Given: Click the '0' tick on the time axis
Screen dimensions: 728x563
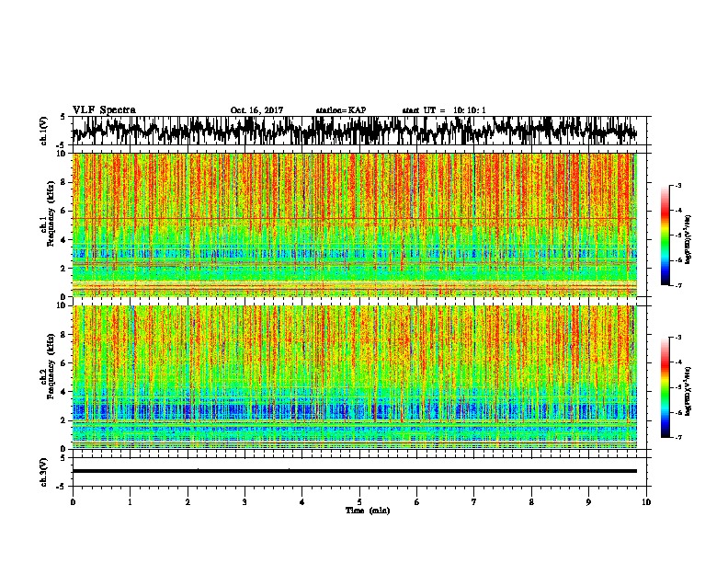Looking at the screenshot, I should pos(73,502).
